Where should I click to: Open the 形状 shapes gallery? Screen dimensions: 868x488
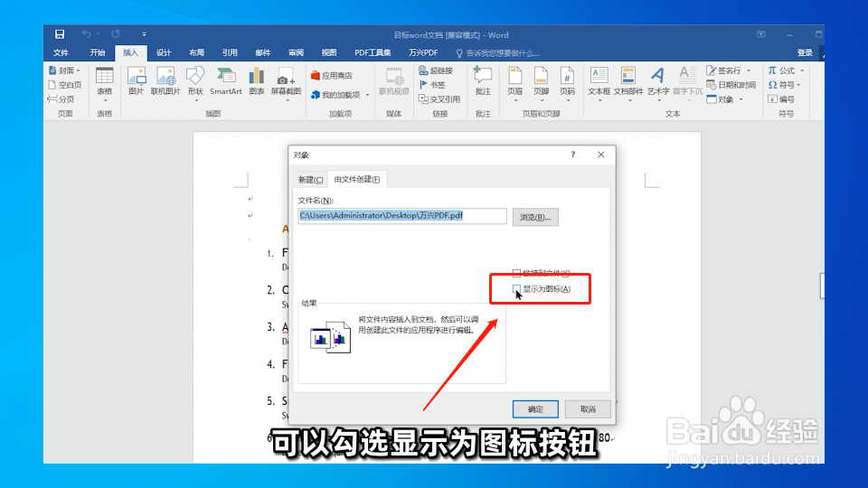coord(195,82)
